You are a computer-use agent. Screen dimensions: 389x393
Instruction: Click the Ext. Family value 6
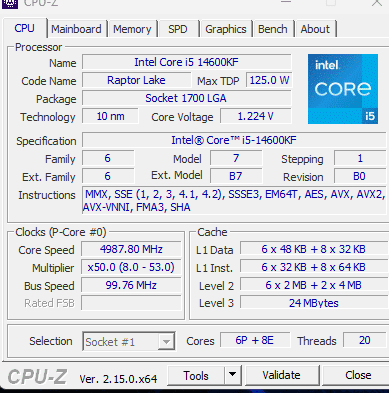(108, 176)
